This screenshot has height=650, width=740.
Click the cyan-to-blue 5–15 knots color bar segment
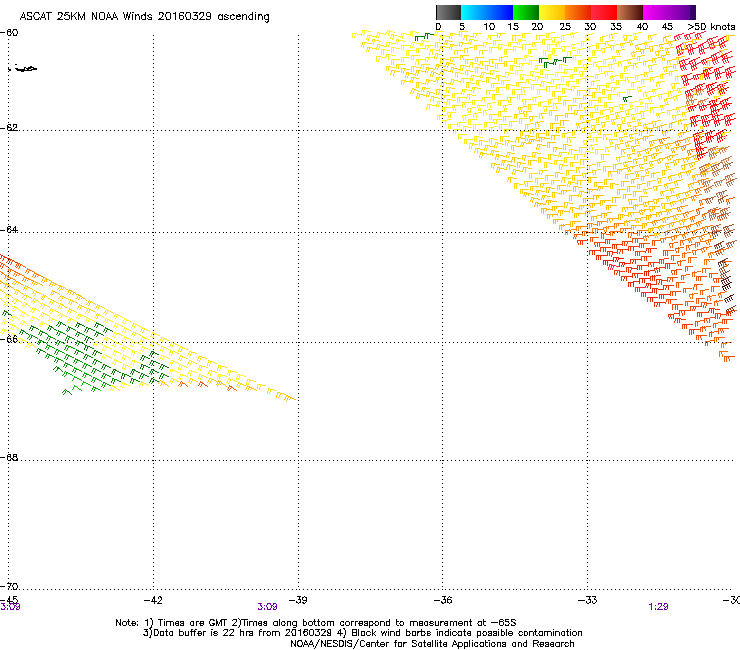[x=487, y=12]
